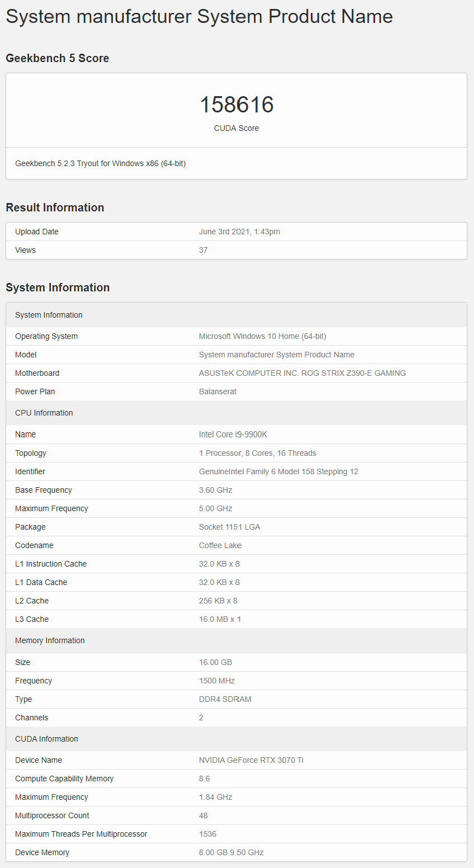Screen dimensions: 474x868
Task: Click the memory 'Frequency' row label
Action: point(34,681)
